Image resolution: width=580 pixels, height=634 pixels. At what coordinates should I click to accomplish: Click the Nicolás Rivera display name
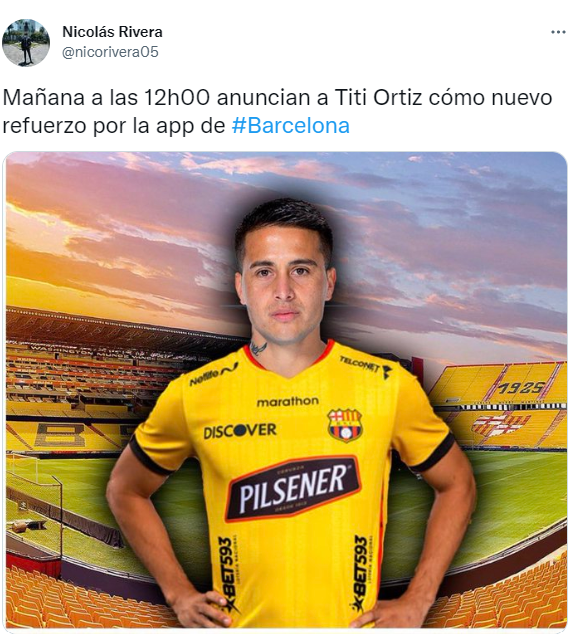point(112,32)
